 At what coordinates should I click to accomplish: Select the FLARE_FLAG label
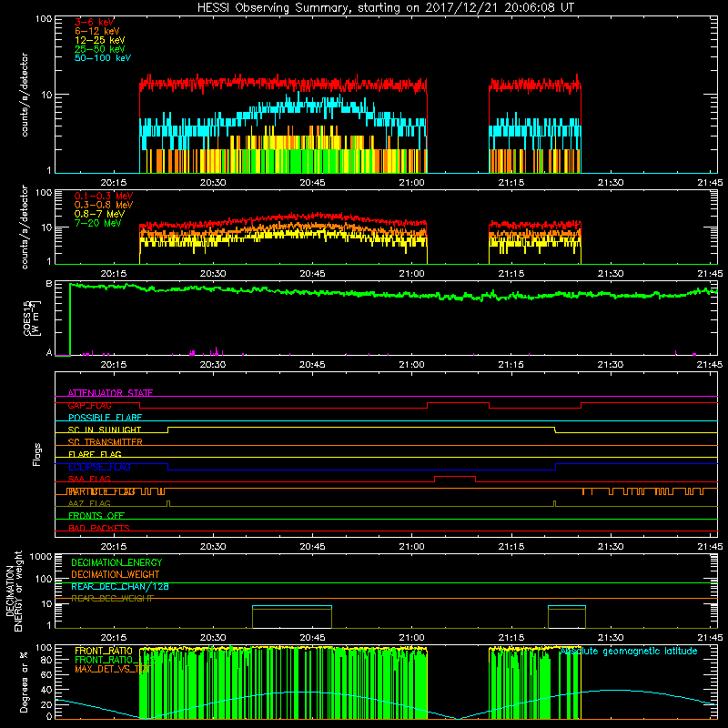pos(95,454)
